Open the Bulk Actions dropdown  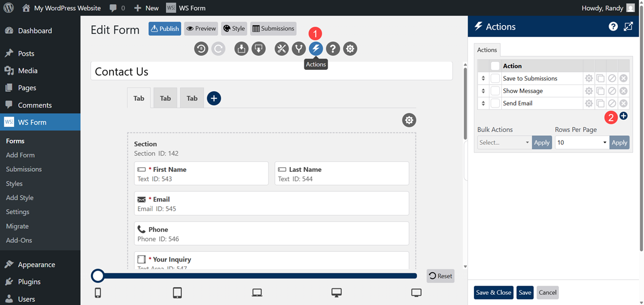click(x=504, y=142)
